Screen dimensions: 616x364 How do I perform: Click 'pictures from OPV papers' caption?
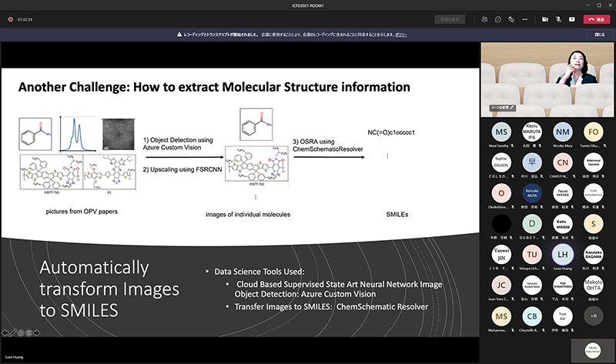click(82, 212)
